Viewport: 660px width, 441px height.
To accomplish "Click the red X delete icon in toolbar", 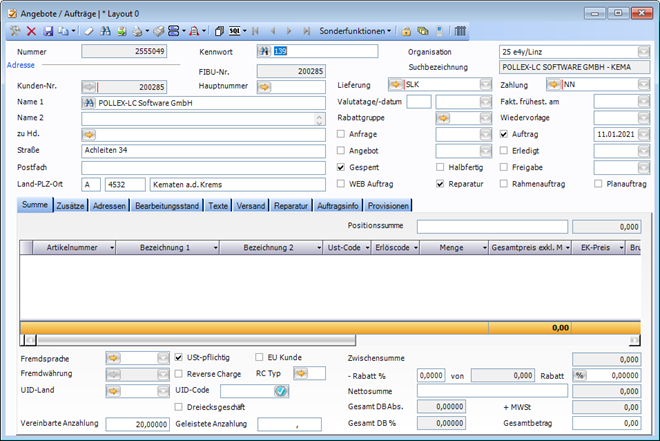I will click(x=31, y=31).
